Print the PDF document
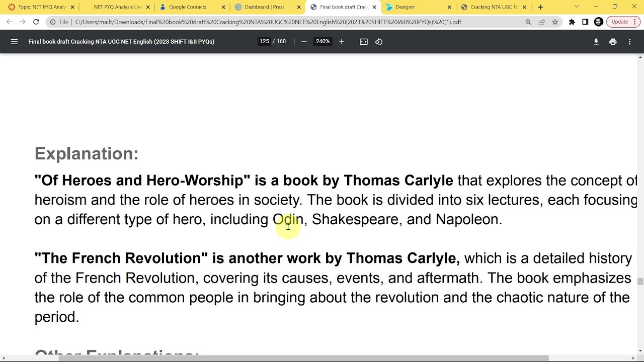 click(x=613, y=42)
